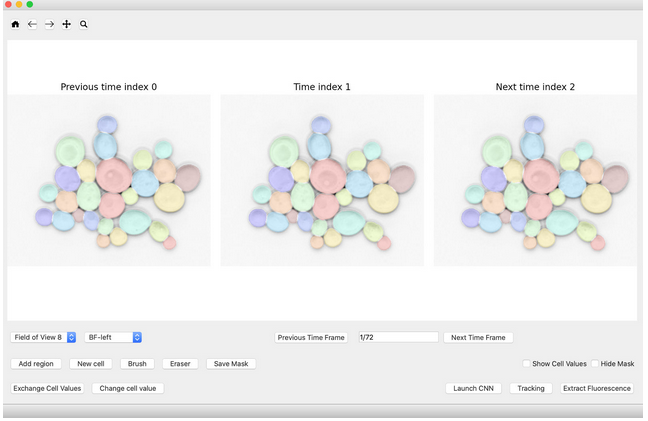Open the Field of View 8 dropdown
The width and height of the screenshot is (648, 421).
click(43, 338)
